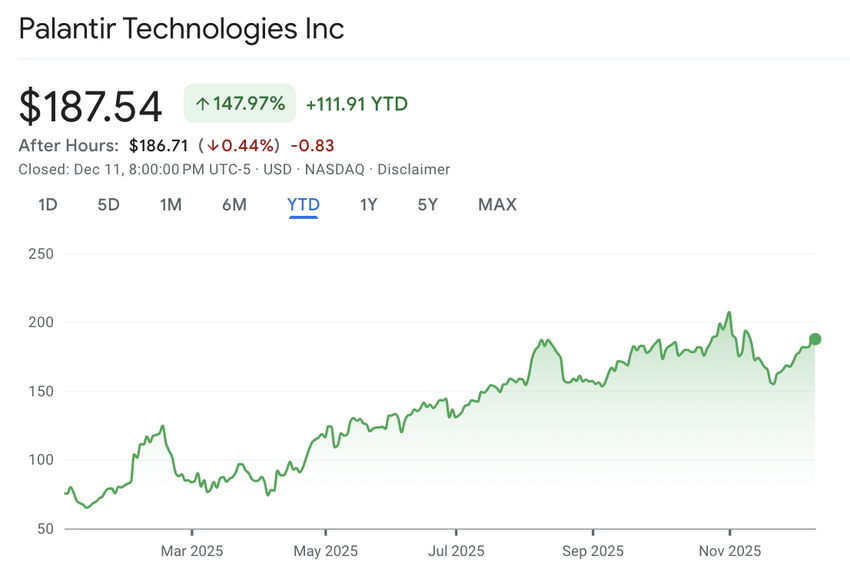This screenshot has height=576, width=850.
Task: View the 5Y price history
Action: point(428,205)
